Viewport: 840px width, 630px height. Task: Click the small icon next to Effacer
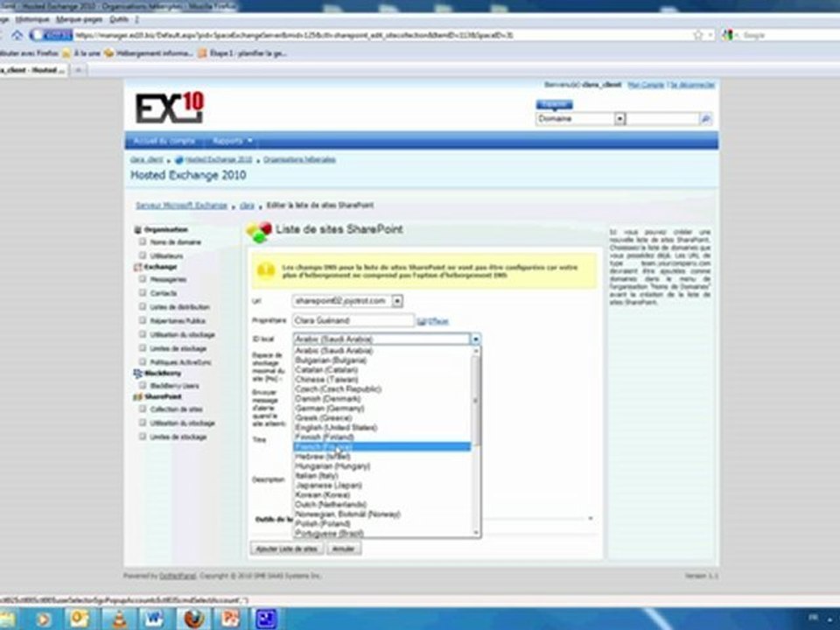421,321
